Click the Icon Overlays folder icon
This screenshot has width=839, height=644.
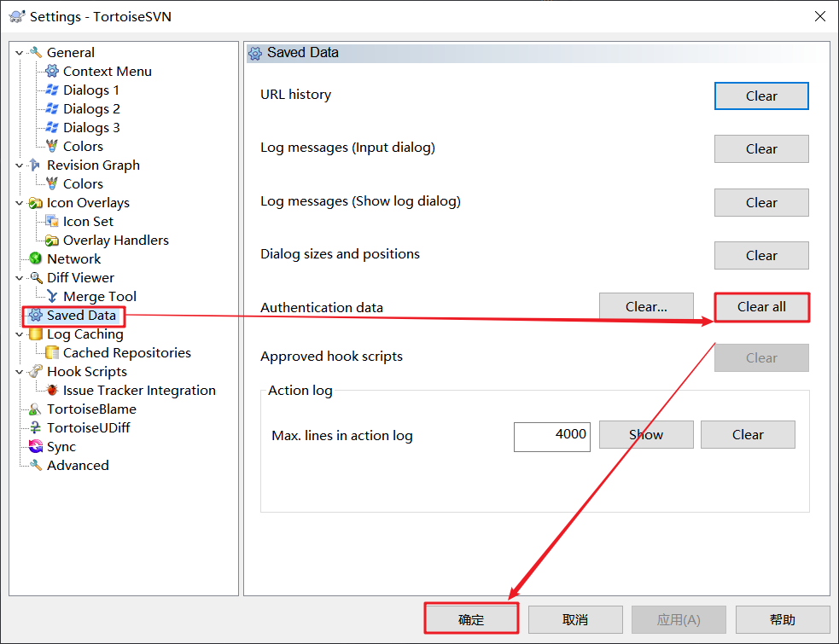tap(35, 203)
